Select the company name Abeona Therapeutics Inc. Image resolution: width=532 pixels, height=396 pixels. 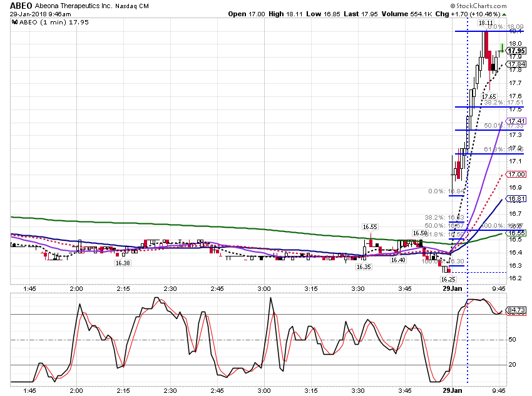(x=73, y=6)
